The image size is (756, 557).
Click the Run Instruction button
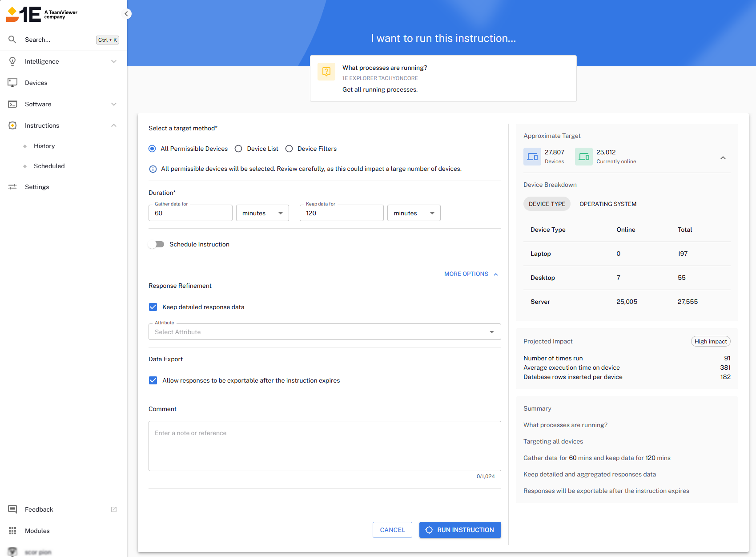click(x=460, y=530)
